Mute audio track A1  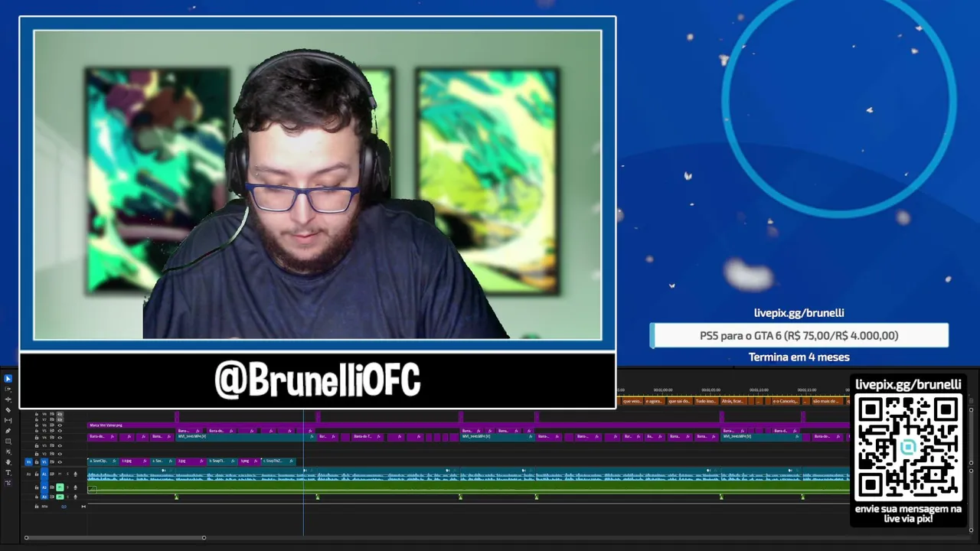point(60,474)
